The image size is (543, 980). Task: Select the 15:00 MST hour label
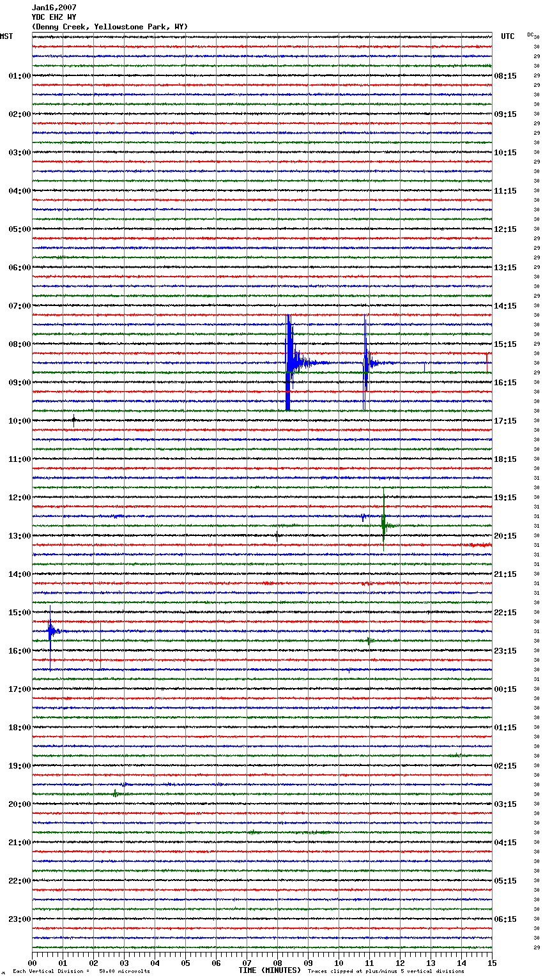click(20, 613)
